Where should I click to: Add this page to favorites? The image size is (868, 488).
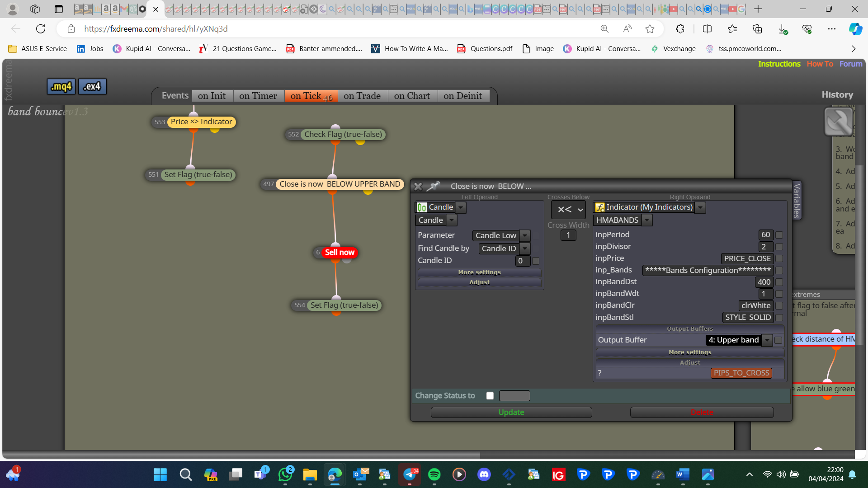[x=650, y=29]
